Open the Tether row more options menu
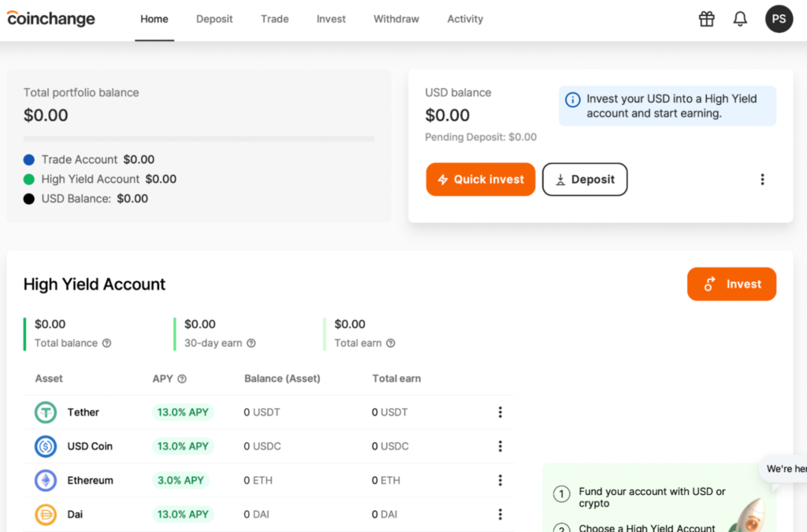Viewport: 807px width, 532px height. click(x=500, y=412)
